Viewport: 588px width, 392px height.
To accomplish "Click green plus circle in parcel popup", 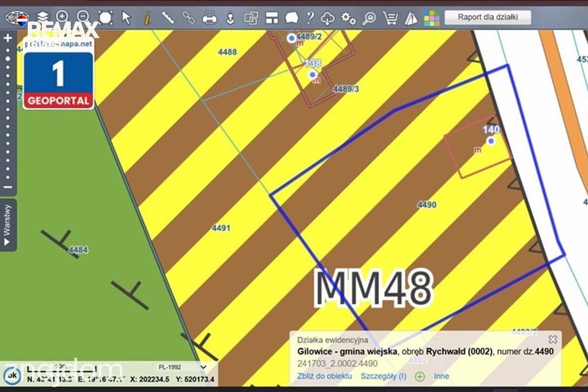I will (x=419, y=376).
